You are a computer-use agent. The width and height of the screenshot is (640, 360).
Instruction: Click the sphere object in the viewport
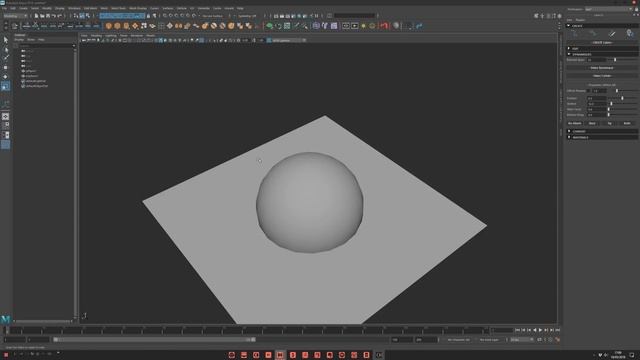309,202
